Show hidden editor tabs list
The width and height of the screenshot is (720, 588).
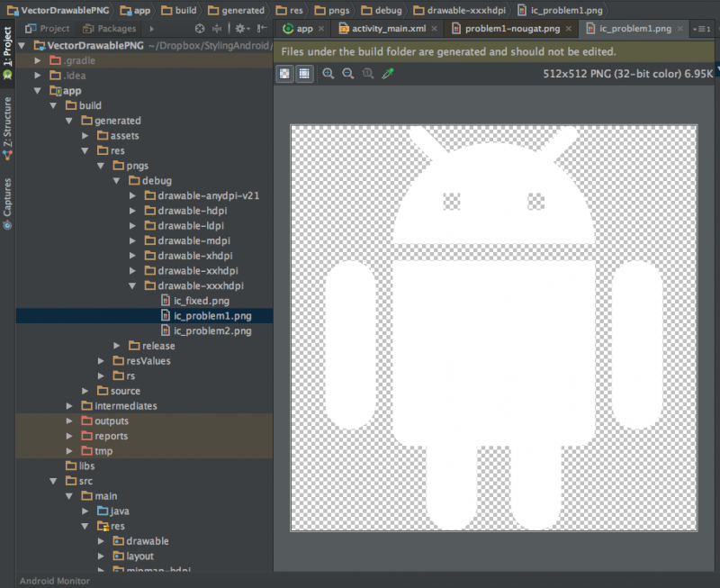702,29
